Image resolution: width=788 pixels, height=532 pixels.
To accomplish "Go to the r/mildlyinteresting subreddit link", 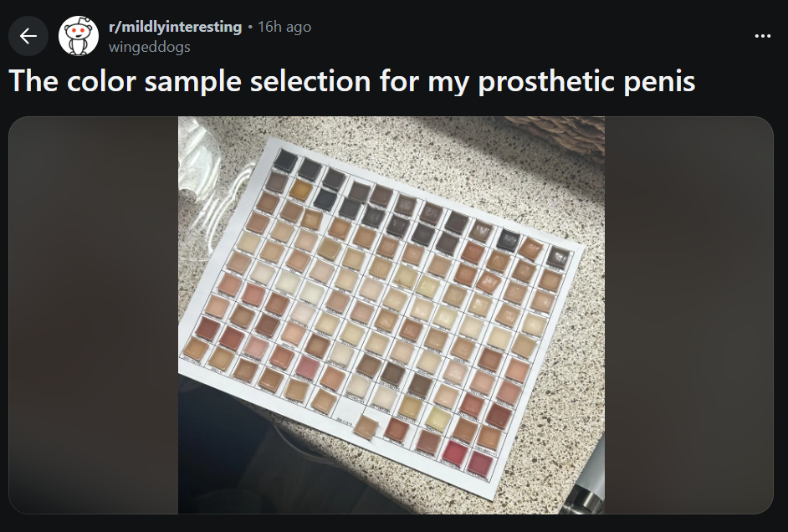I will (x=175, y=27).
